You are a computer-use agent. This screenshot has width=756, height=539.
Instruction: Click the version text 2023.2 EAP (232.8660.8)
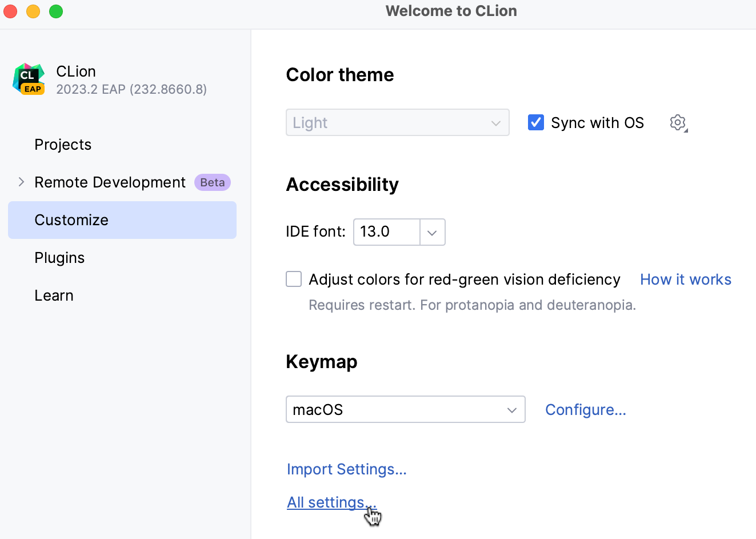pyautogui.click(x=131, y=89)
